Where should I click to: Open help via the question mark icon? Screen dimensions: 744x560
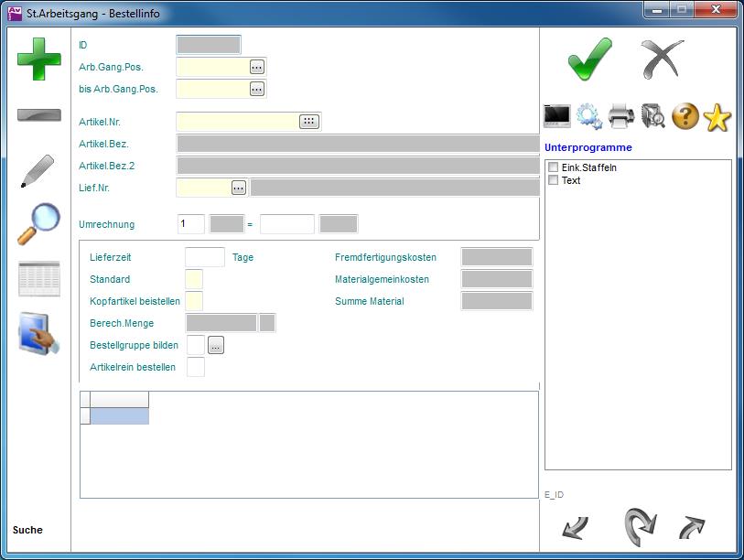pyautogui.click(x=685, y=116)
